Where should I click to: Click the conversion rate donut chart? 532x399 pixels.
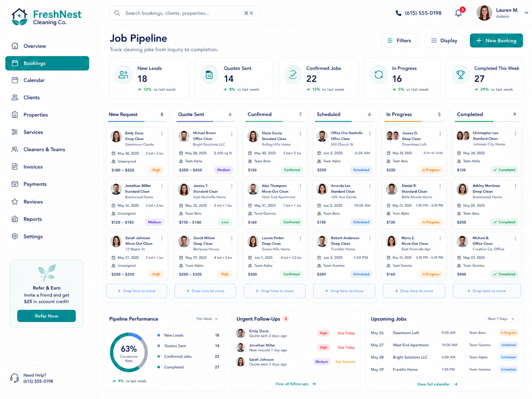129,353
